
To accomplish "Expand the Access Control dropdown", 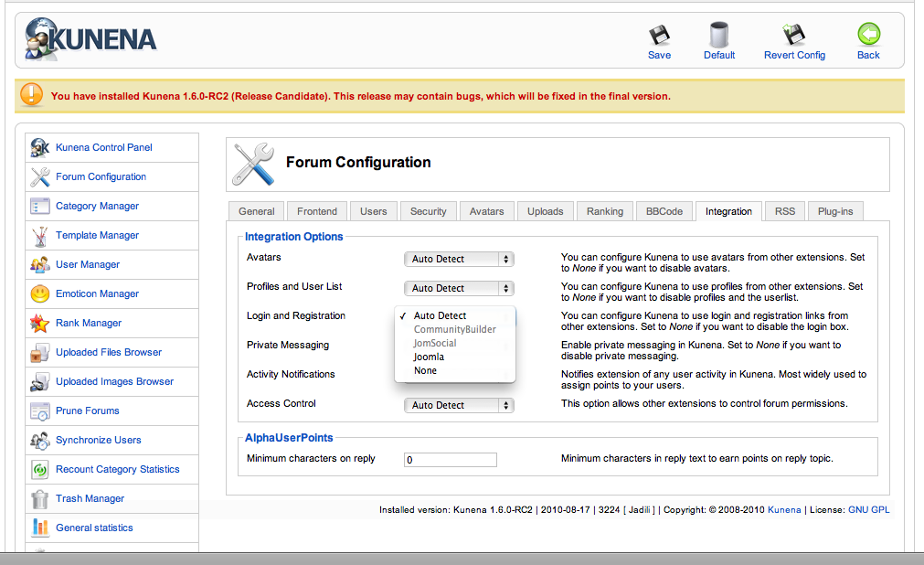I will click(x=459, y=405).
